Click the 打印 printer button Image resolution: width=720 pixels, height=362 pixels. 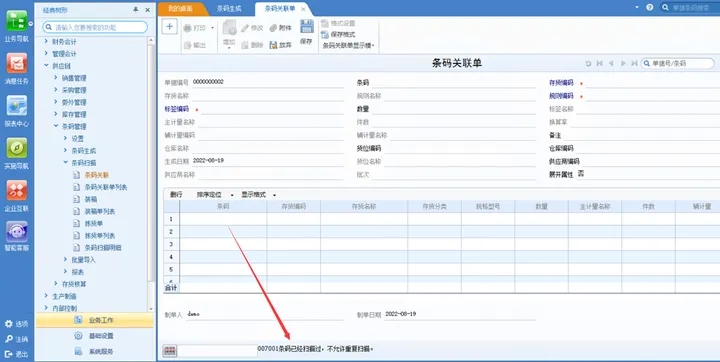point(195,28)
